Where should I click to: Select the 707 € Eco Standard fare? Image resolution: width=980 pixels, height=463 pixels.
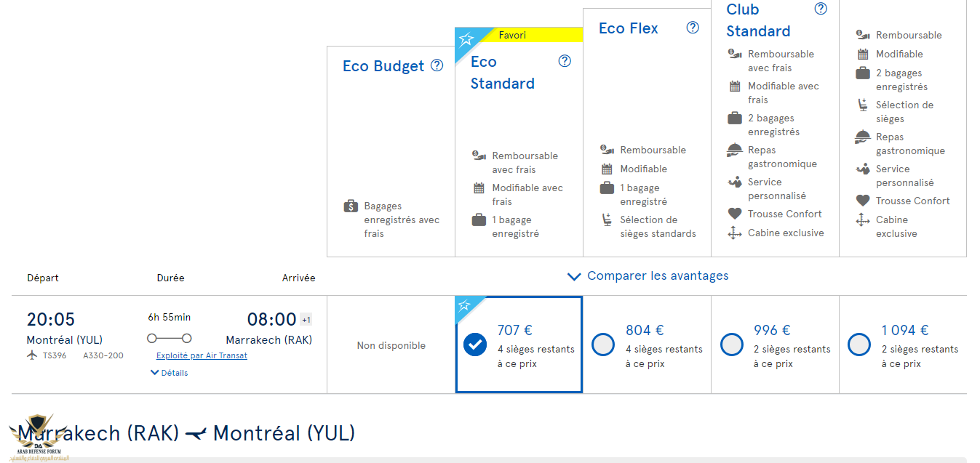[475, 345]
